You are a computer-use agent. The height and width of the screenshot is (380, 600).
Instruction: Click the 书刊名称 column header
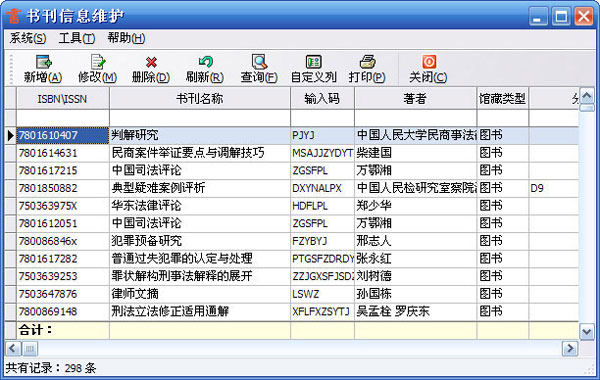(200, 99)
